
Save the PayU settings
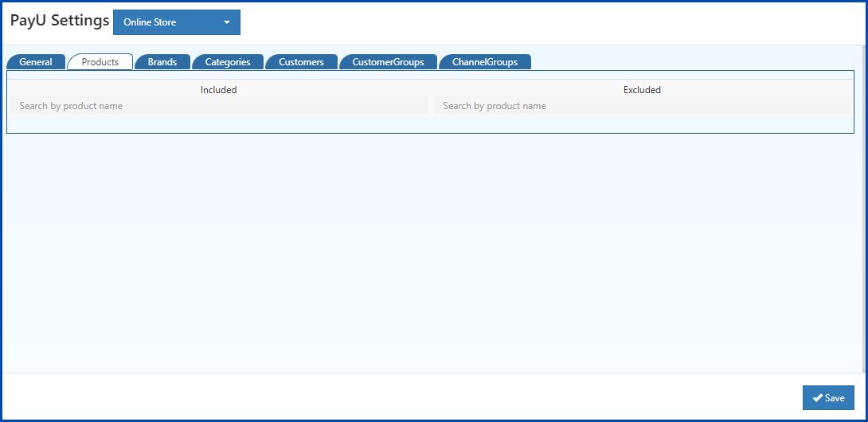[x=828, y=397]
